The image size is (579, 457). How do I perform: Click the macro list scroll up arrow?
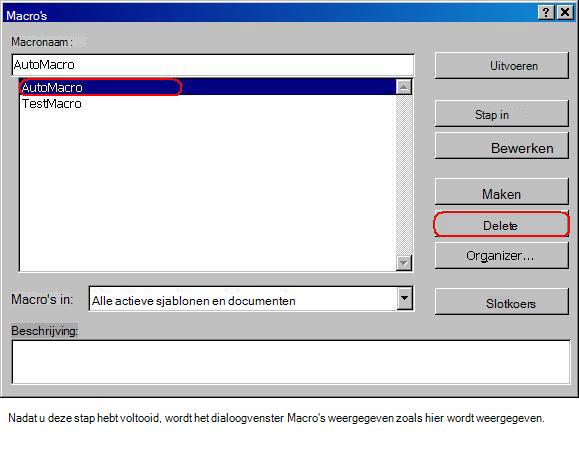tap(404, 87)
